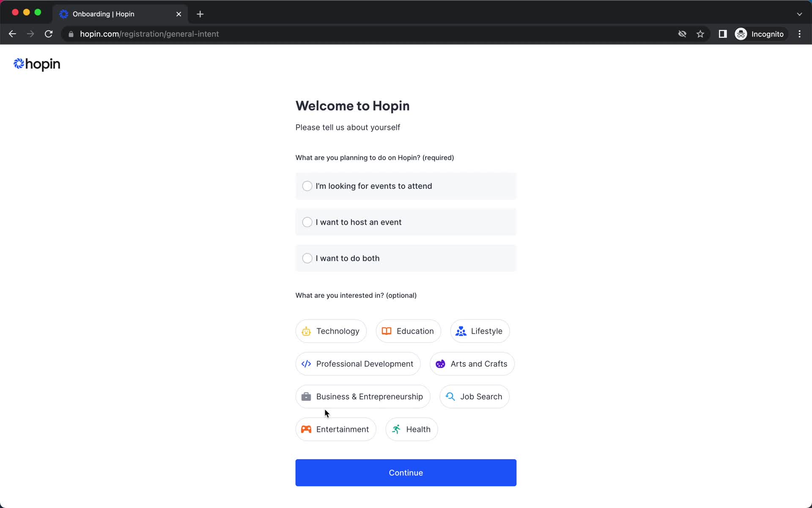This screenshot has height=508, width=812.
Task: Select 'I'm looking for events to attend' radio
Action: 406,186
